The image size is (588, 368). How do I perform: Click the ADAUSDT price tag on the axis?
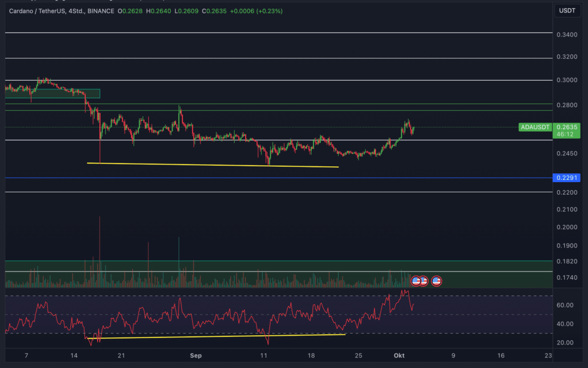(535, 127)
